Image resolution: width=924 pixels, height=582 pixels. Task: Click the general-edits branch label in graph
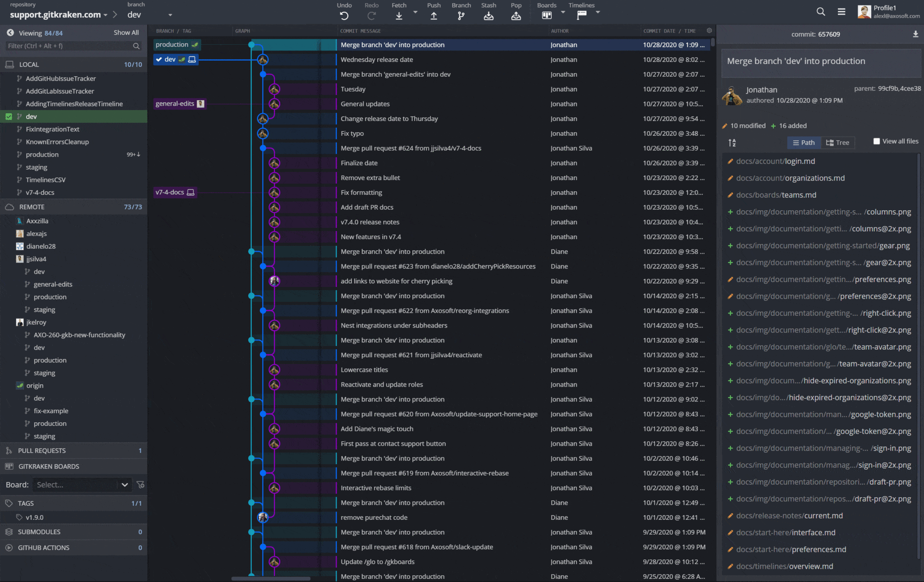click(180, 104)
